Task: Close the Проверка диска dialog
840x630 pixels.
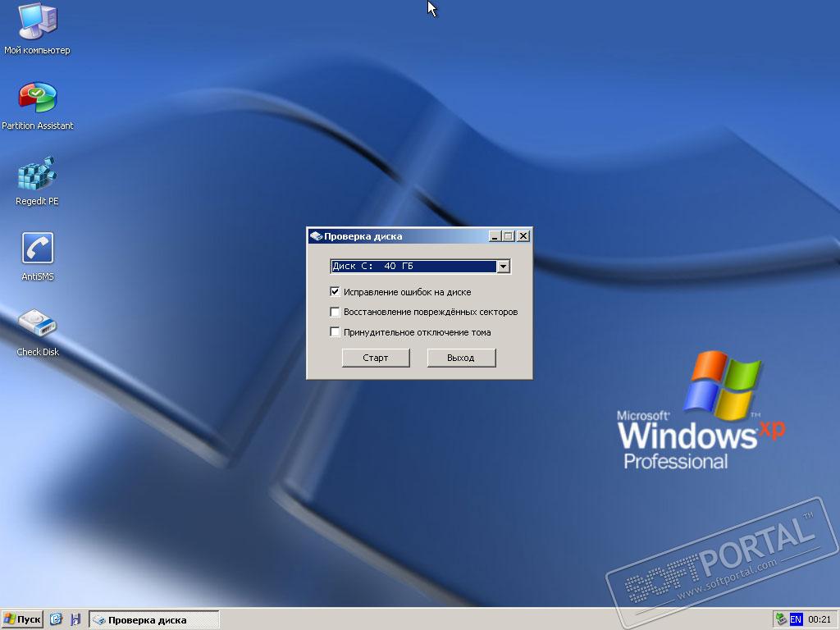Action: [523, 236]
